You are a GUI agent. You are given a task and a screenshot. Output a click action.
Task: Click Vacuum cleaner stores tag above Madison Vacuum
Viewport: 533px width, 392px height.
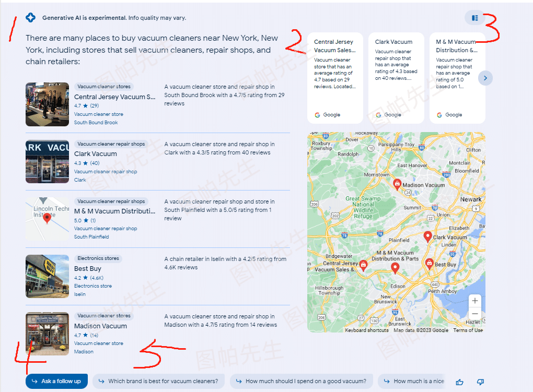pos(104,316)
